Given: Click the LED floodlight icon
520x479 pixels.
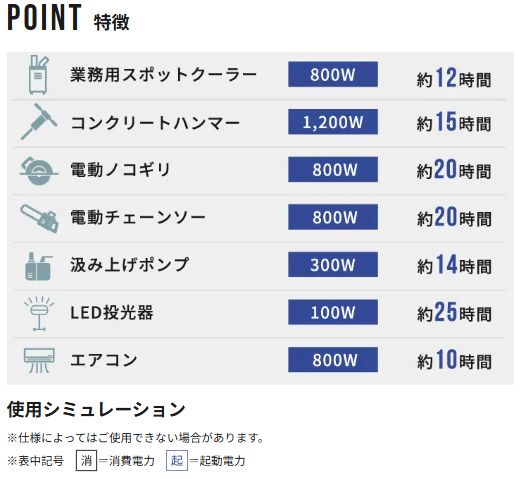Looking at the screenshot, I should click(x=39, y=313).
